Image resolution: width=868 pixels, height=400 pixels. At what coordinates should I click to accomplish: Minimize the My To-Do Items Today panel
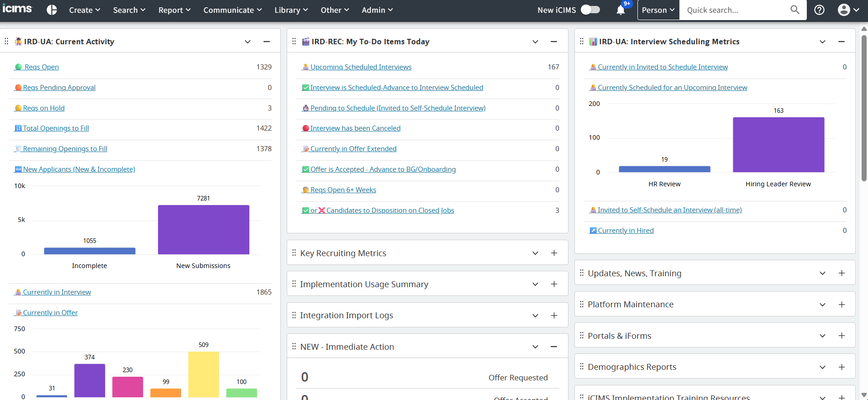point(554,42)
